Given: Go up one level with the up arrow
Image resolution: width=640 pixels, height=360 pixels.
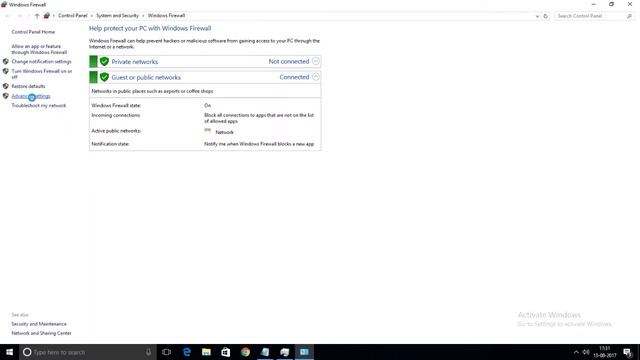Looking at the screenshot, I should pos(37,16).
